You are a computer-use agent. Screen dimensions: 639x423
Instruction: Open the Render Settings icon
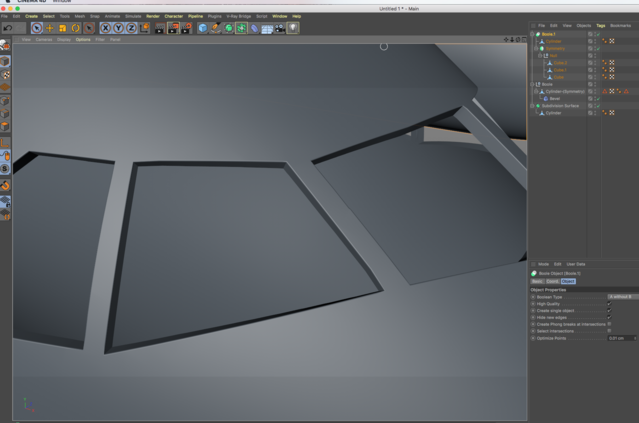click(186, 28)
